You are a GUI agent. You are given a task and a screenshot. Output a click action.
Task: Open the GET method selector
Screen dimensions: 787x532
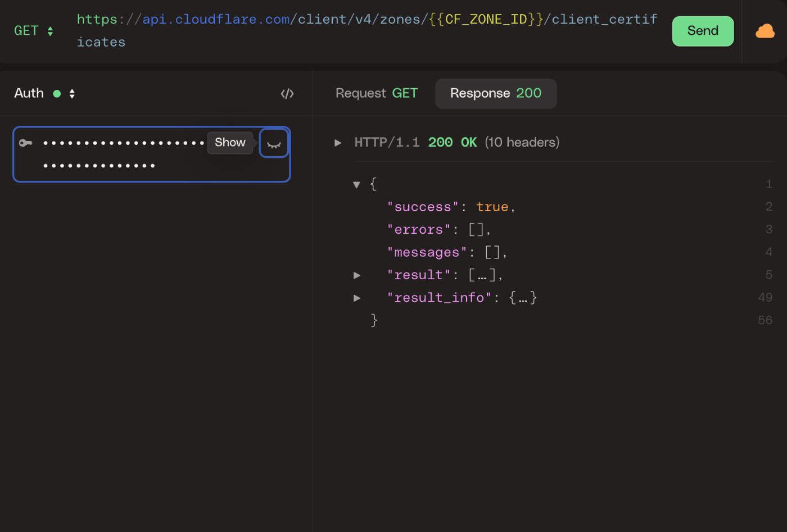[34, 31]
